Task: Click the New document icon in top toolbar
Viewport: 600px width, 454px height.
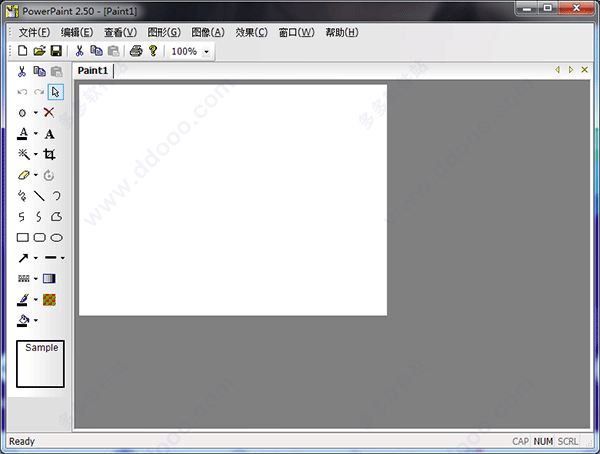Action: (23, 51)
